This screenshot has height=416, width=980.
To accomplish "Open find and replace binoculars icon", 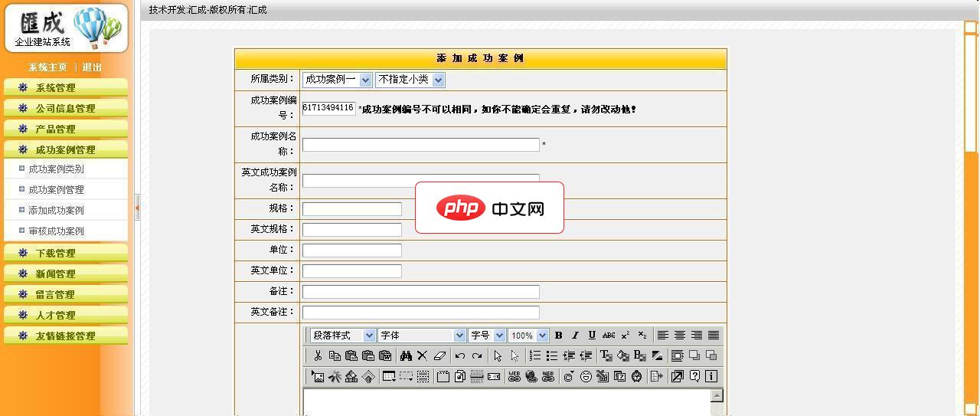I will coord(407,355).
